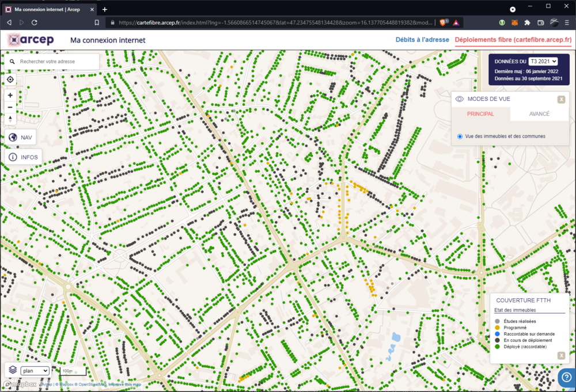Viewport: 576px width, 392px height.
Task: Click the Arcep logo
Action: pyautogui.click(x=31, y=40)
